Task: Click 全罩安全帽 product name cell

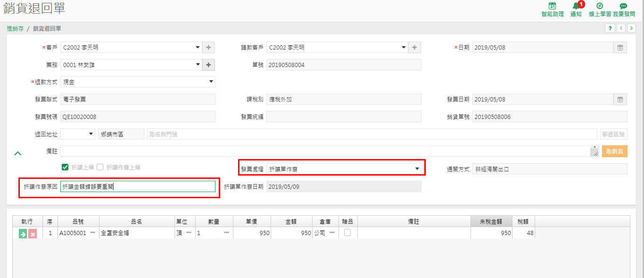Action: [136, 233]
